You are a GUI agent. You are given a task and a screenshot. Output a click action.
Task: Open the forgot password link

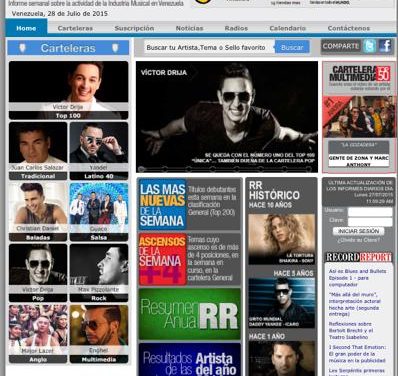point(358,240)
